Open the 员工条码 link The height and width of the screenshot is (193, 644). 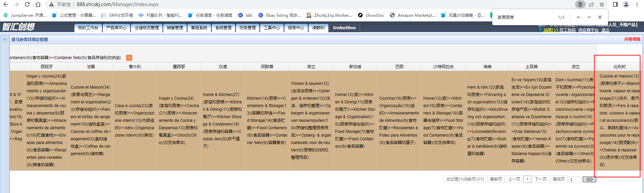567,30
